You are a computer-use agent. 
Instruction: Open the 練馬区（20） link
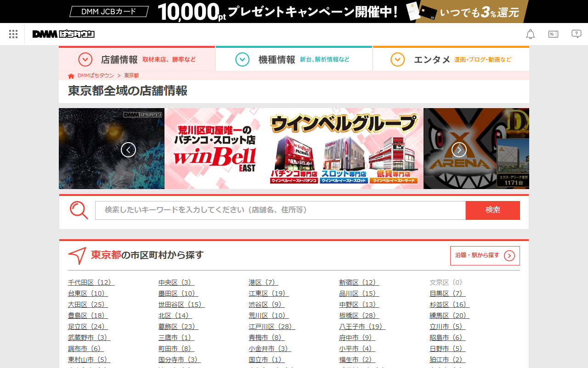click(x=450, y=316)
